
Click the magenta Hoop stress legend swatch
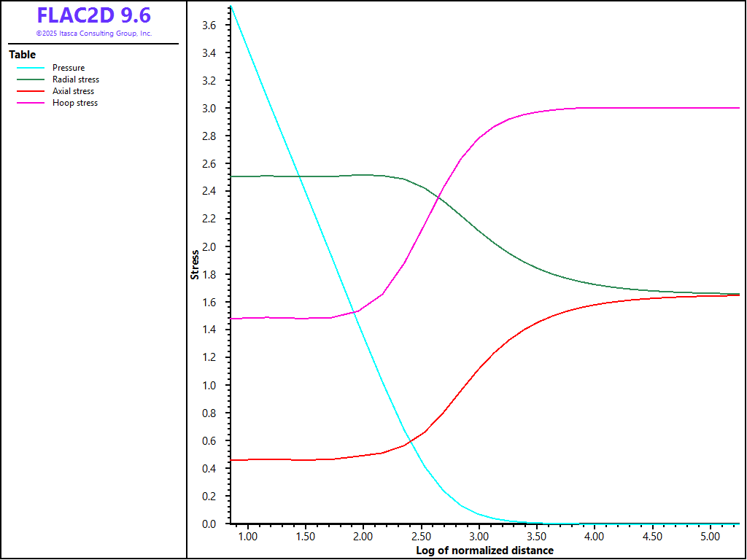pyautogui.click(x=31, y=104)
